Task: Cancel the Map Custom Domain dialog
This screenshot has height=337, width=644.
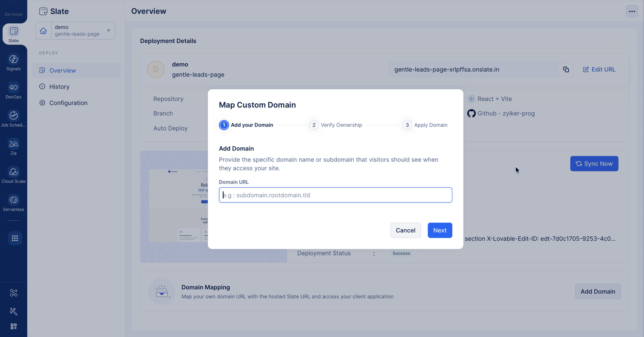Action: (x=406, y=230)
